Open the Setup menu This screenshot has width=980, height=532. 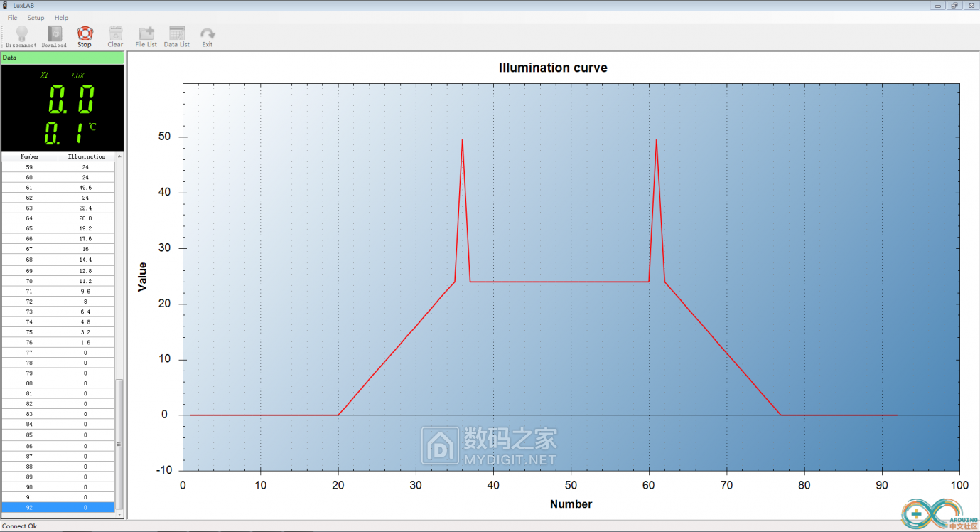[x=36, y=18]
